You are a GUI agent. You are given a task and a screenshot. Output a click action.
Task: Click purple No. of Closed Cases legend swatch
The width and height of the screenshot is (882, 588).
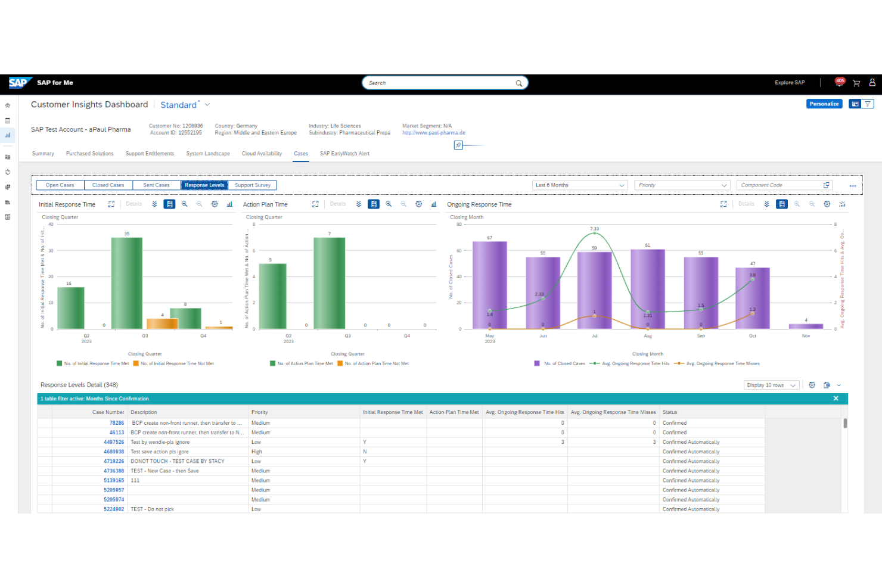pyautogui.click(x=537, y=363)
